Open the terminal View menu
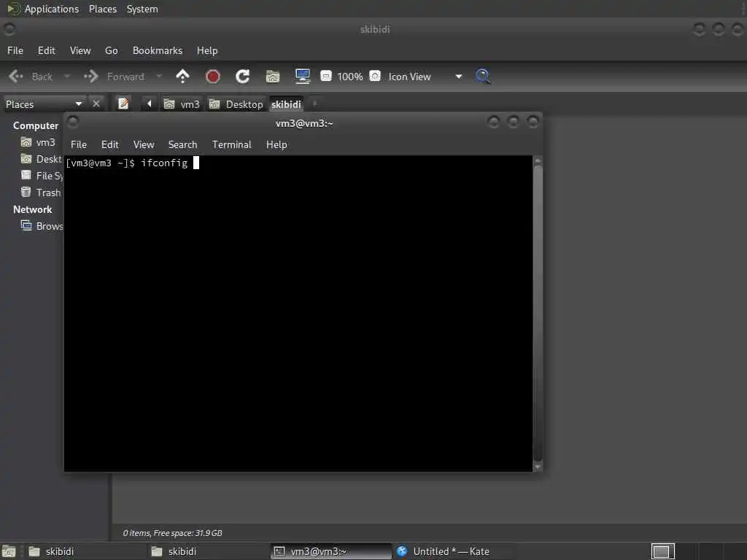Image resolution: width=747 pixels, height=560 pixels. point(144,144)
